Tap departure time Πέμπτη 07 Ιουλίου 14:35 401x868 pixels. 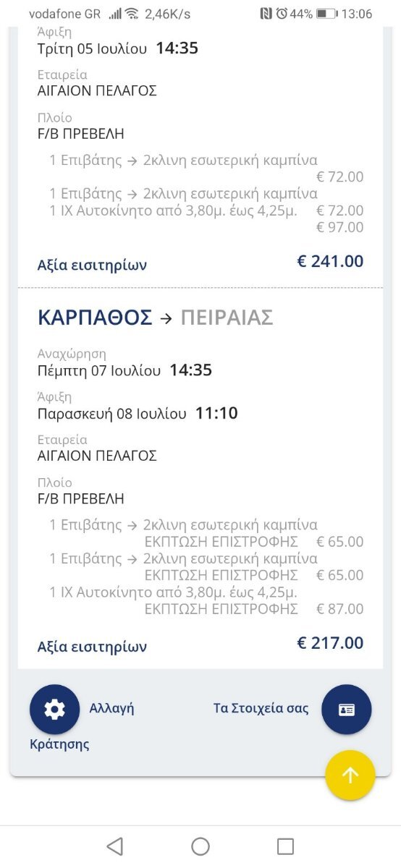[x=124, y=370]
